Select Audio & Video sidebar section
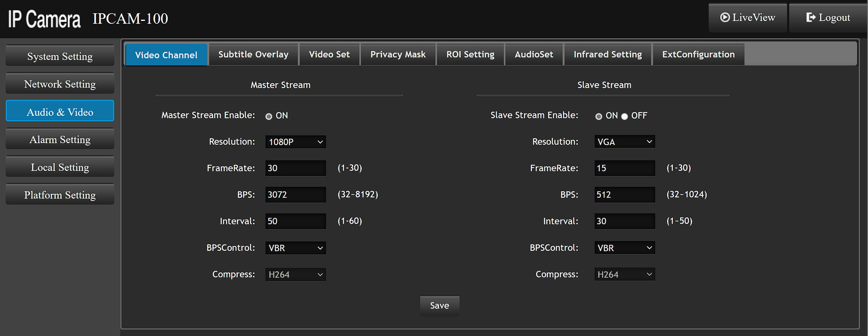Viewport: 868px width, 336px height. coord(60,111)
